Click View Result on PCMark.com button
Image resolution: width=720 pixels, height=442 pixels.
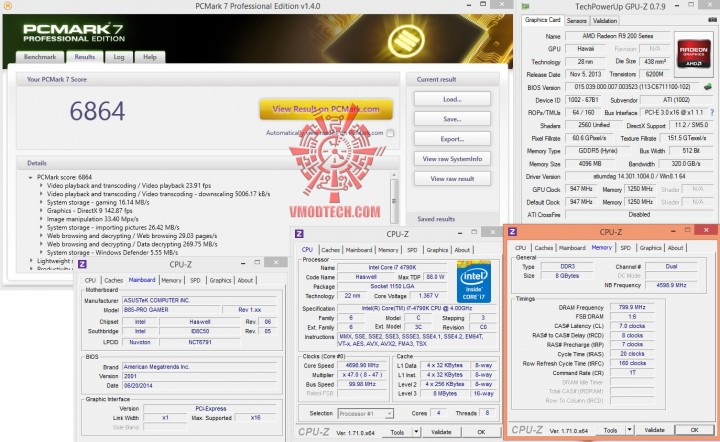[326, 109]
